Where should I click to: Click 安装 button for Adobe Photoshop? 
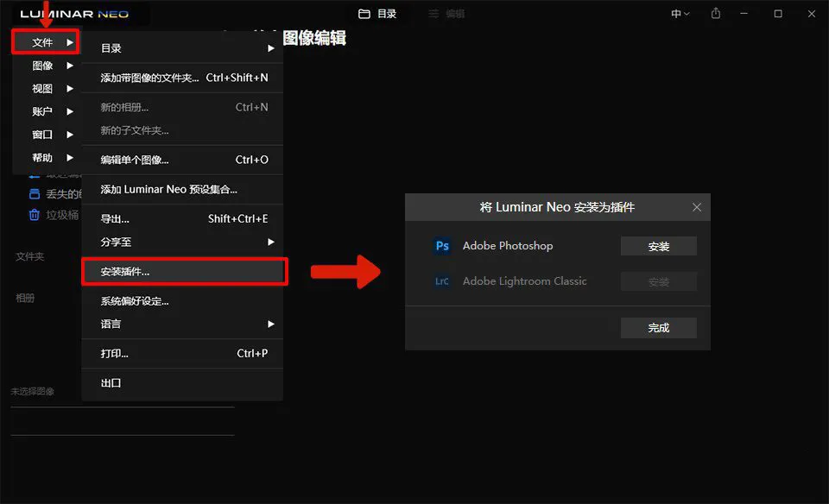coord(658,247)
